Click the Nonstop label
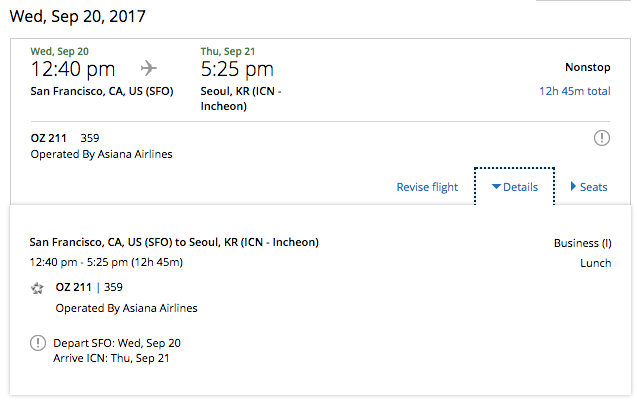The width and height of the screenshot is (637, 400). [587, 67]
